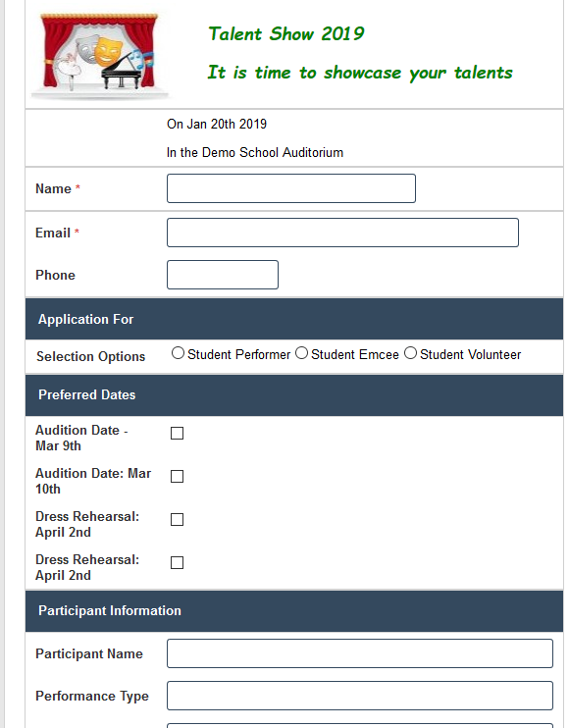
Task: Focus the Email text field
Action: pos(342,233)
